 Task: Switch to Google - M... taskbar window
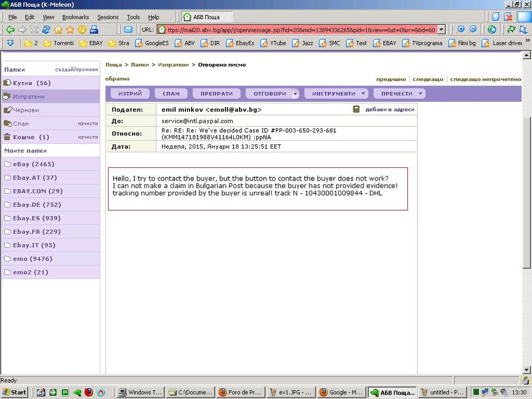(342, 392)
